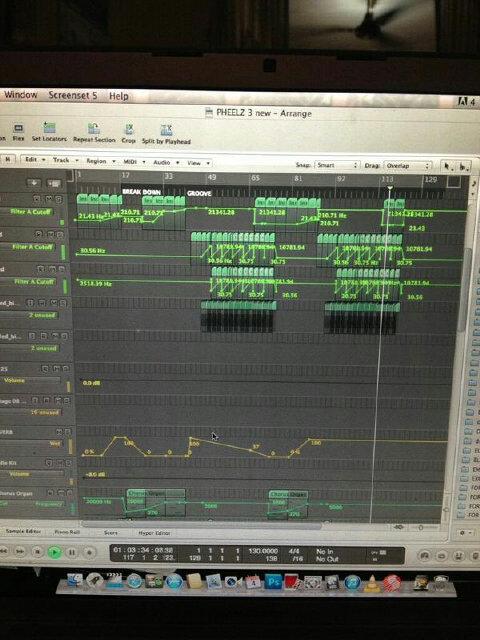
Task: Mute the second Filter A Cutoff track
Action: (x=50, y=234)
